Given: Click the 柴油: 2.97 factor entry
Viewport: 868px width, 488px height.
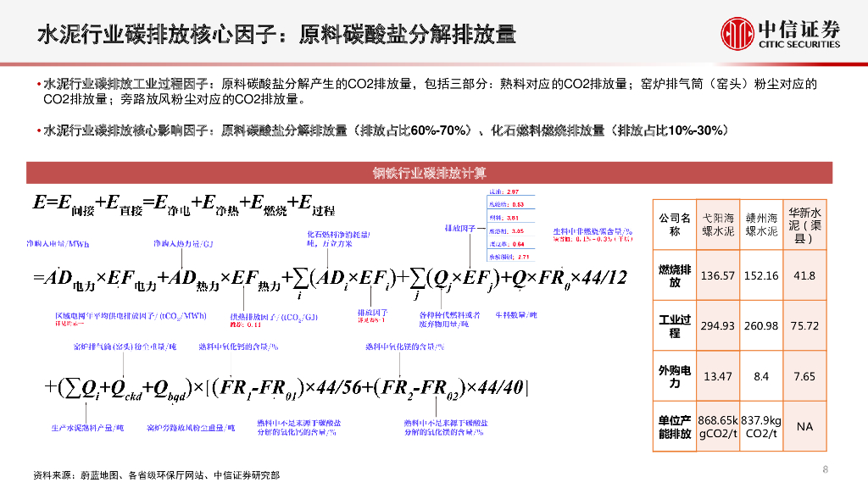Looking at the screenshot, I should (x=504, y=191).
